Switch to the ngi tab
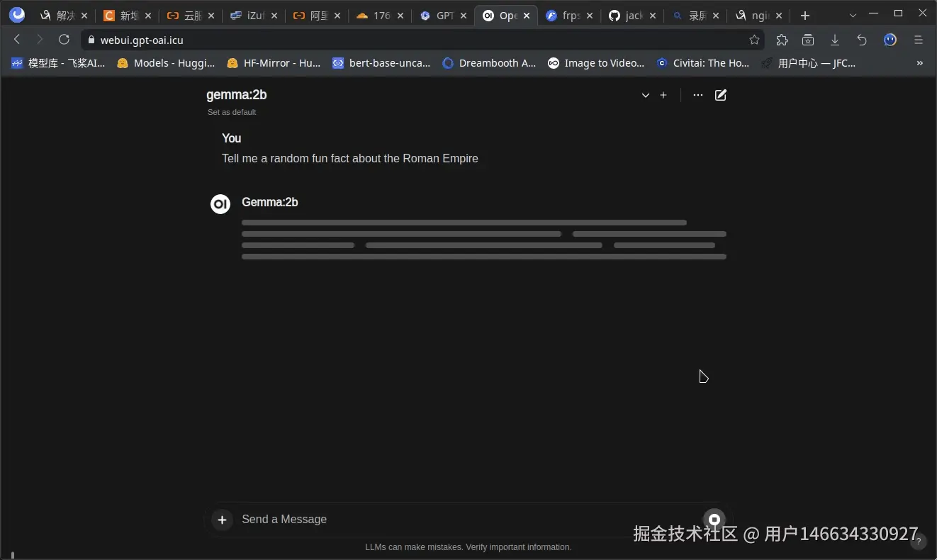937x560 pixels. pos(760,16)
